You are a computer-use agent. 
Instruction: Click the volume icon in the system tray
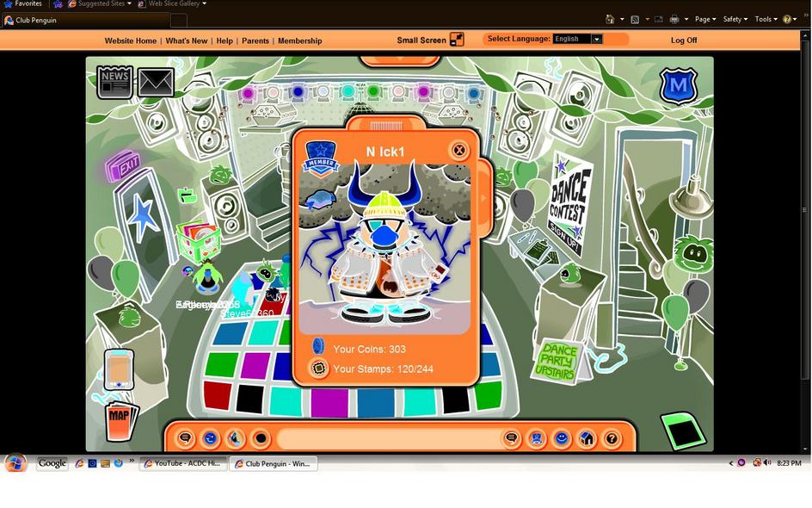767,463
